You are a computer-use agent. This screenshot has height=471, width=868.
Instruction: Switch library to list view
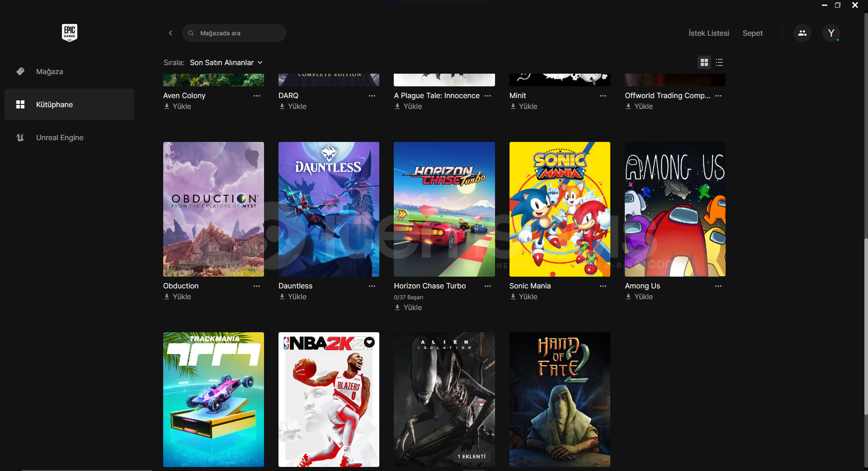[719, 62]
